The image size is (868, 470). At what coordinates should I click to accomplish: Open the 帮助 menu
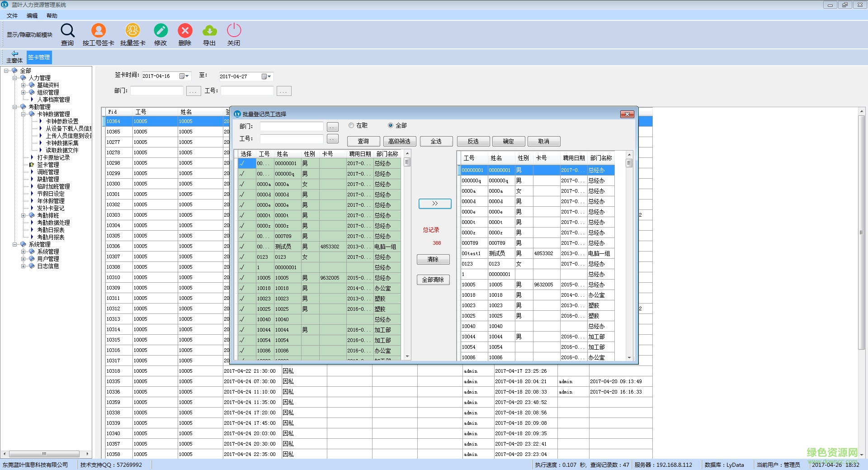tap(52, 15)
